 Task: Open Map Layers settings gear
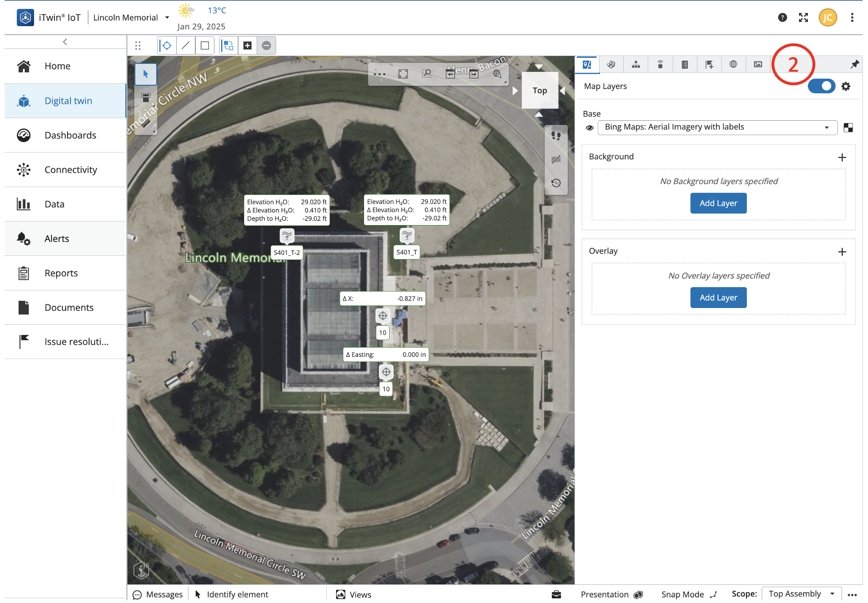(846, 86)
